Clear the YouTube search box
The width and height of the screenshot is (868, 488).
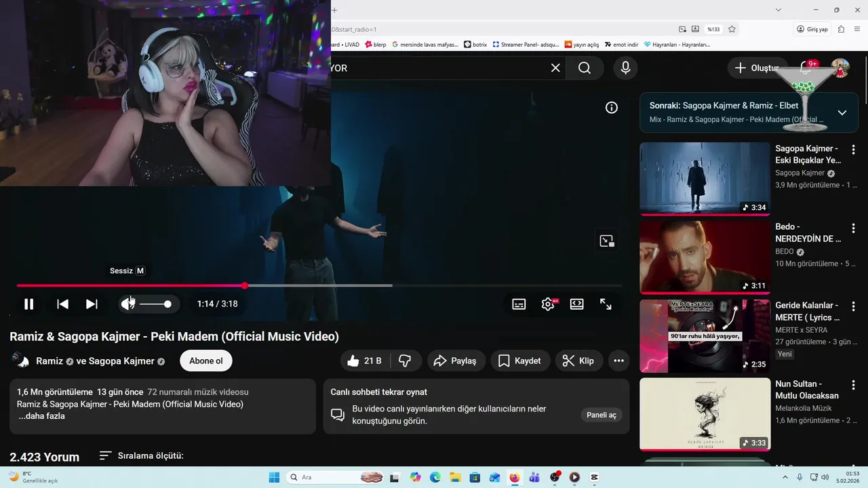point(555,68)
